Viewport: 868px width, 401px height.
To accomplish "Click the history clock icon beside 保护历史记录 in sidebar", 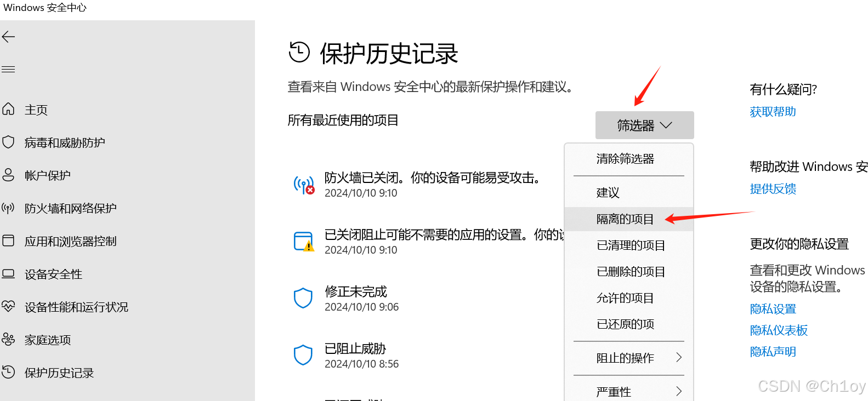I will [x=8, y=372].
